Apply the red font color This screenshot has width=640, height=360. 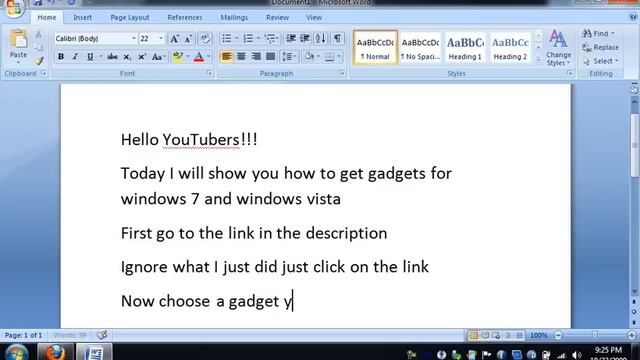(x=199, y=57)
